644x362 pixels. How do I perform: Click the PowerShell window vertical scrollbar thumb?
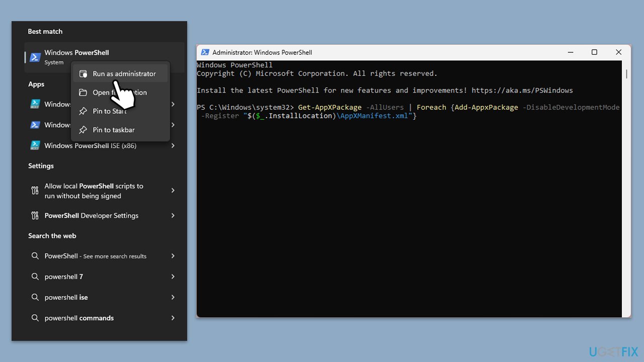tap(626, 74)
